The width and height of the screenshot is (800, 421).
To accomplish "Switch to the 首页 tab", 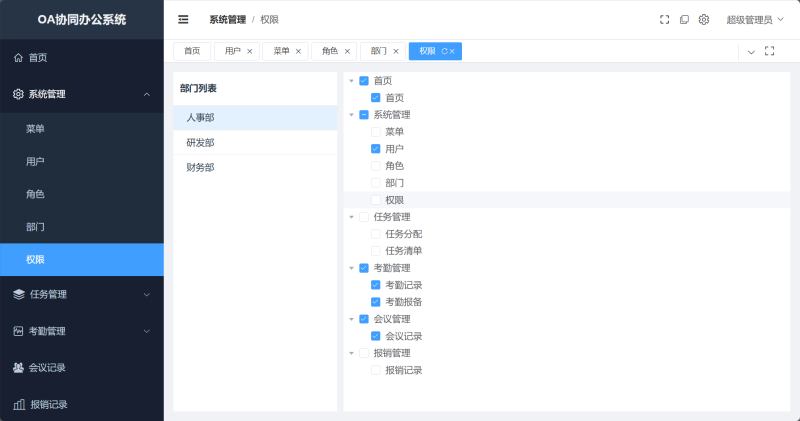I will (192, 51).
